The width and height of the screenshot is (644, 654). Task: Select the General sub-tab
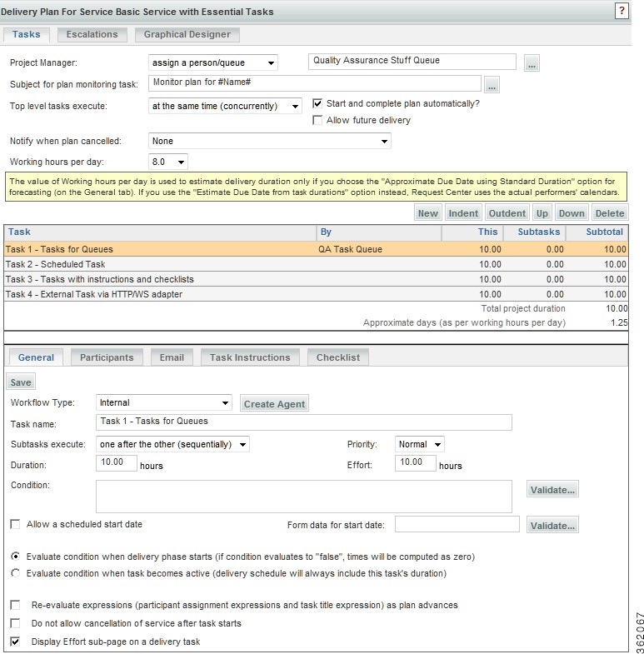(x=36, y=357)
